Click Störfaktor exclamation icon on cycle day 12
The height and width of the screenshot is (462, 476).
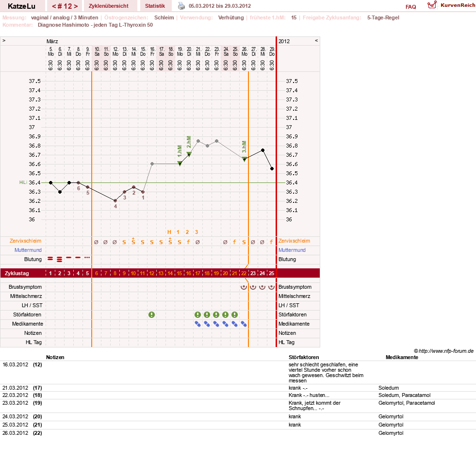(x=152, y=315)
